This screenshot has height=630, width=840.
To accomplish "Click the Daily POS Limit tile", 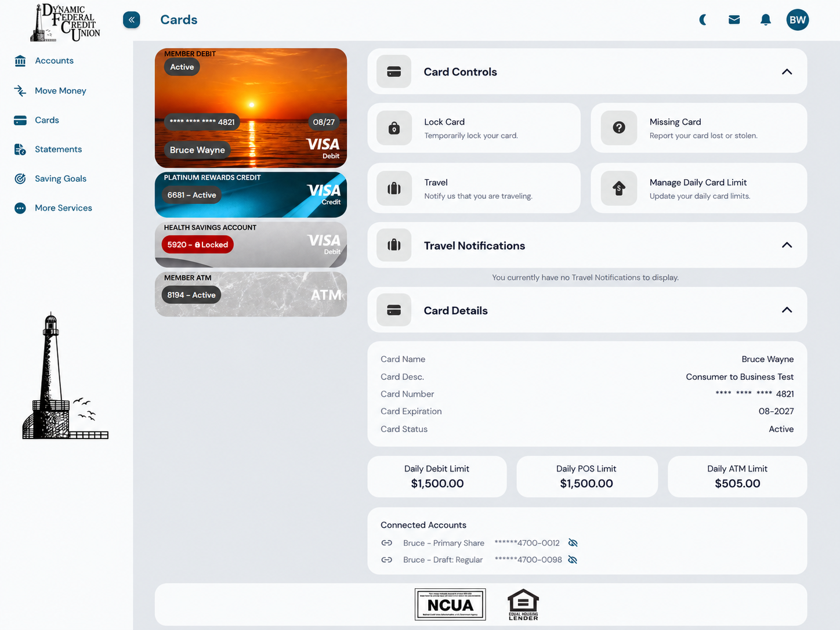I will click(586, 477).
